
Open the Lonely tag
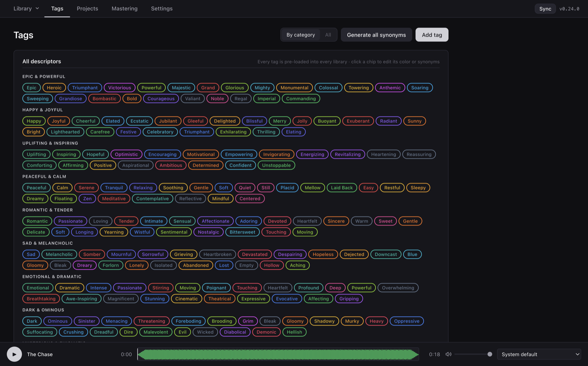point(137,265)
